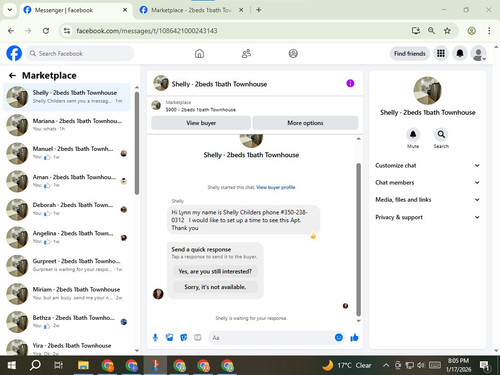This screenshot has height=375, width=500.
Task: Open the Menu grid icon
Action: 441,53
